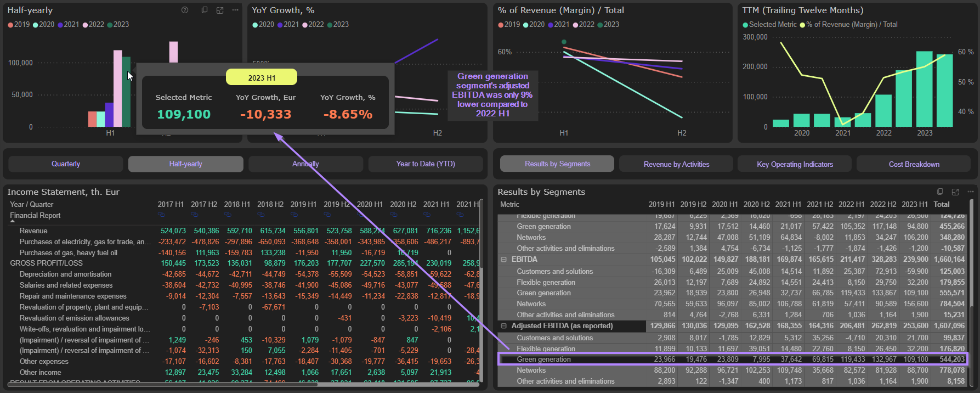
Task: Open Half-yearly chart in focus mode
Action: pyautogui.click(x=220, y=10)
